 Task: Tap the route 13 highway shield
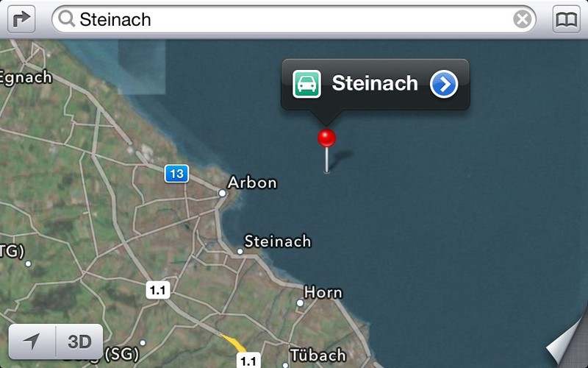tap(176, 174)
